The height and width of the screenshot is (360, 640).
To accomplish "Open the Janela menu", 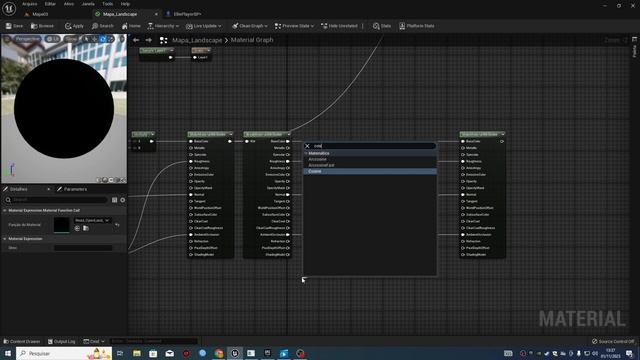I will [x=88, y=4].
